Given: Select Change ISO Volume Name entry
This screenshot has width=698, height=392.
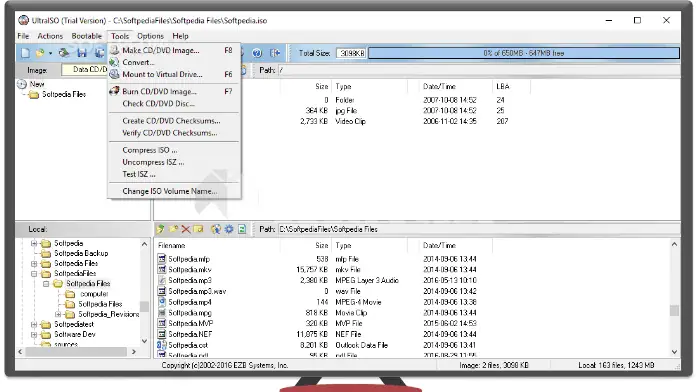Looking at the screenshot, I should click(174, 191).
